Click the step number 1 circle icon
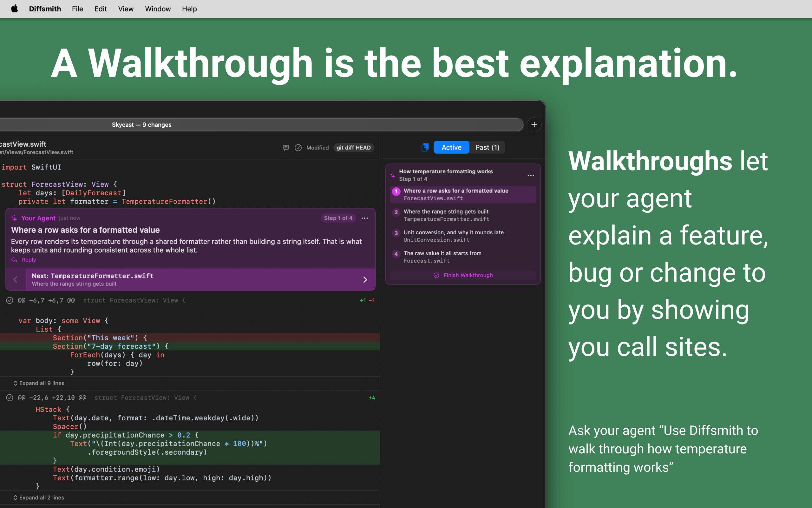Viewport: 812px width, 508px height. point(396,191)
